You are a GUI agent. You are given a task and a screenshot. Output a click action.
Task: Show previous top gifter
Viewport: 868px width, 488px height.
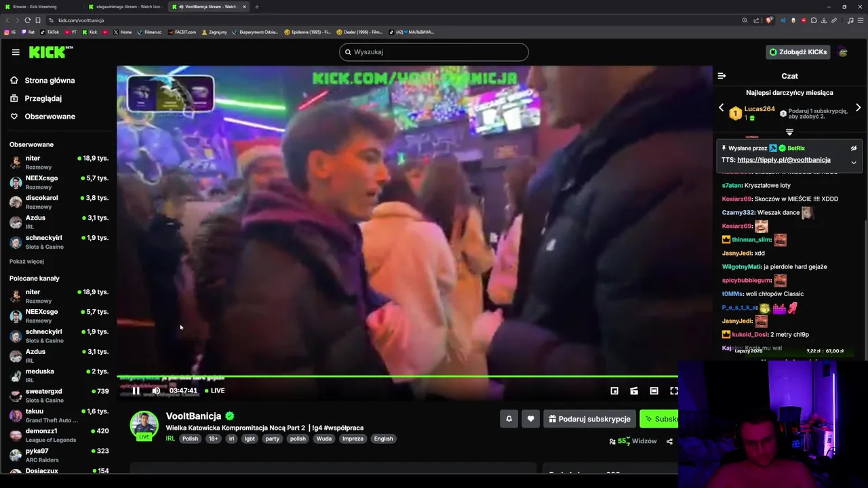(721, 108)
